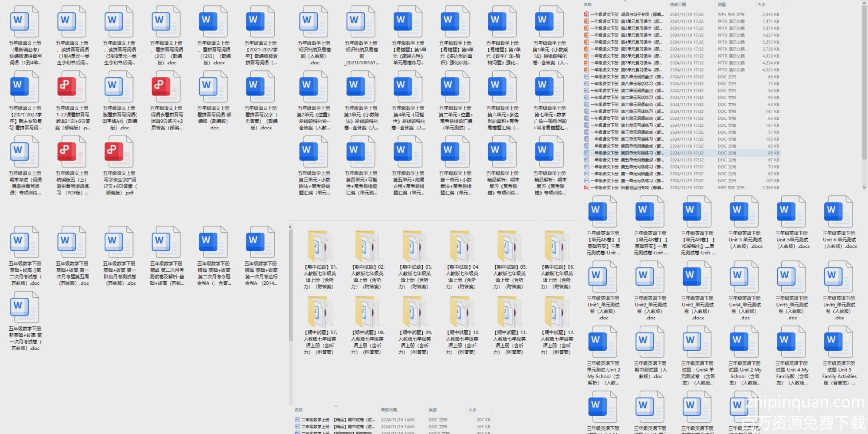Open the 【期中试题】08 folder icon
Image resolution: width=868 pixels, height=434 pixels.
click(368, 312)
